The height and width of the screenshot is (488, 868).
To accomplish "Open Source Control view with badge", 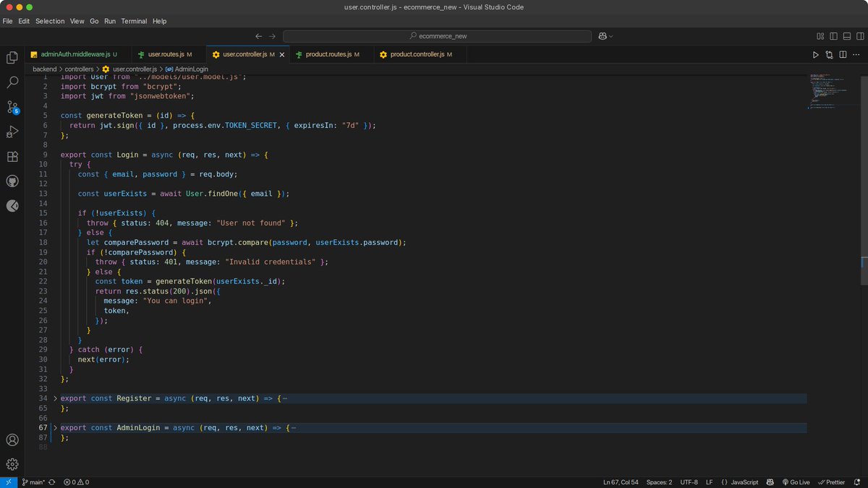I will 12,107.
